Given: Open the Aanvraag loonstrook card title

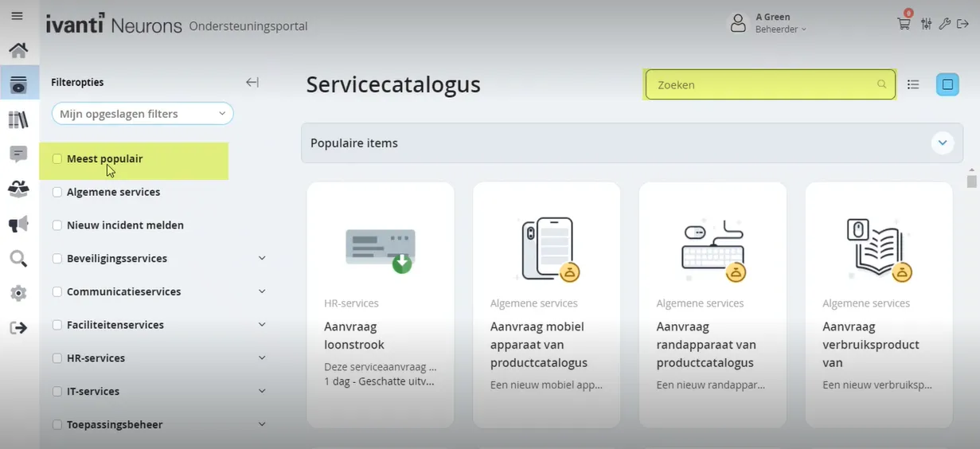Looking at the screenshot, I should tap(354, 336).
